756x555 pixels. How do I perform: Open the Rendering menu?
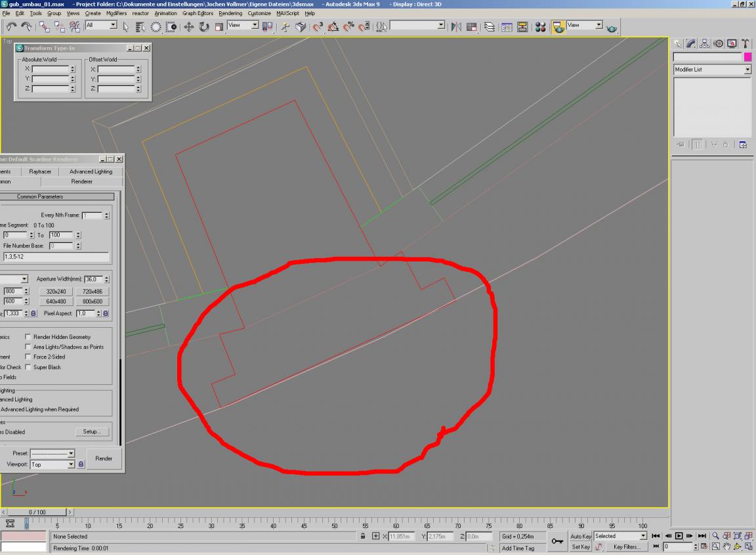tap(230, 13)
